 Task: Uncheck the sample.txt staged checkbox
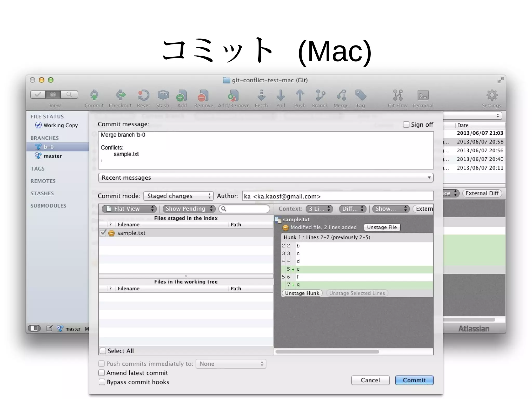103,233
